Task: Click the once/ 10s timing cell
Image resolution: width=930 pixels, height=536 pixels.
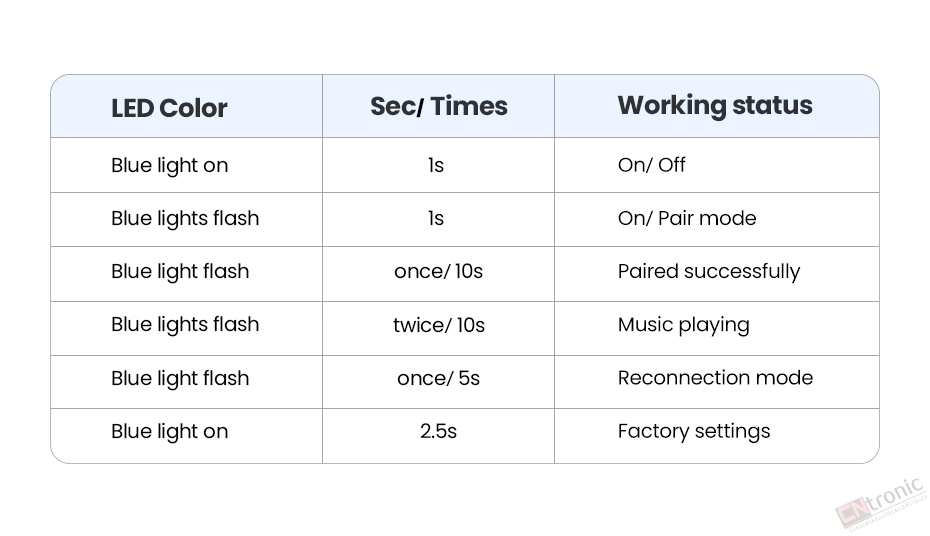Action: tap(438, 272)
